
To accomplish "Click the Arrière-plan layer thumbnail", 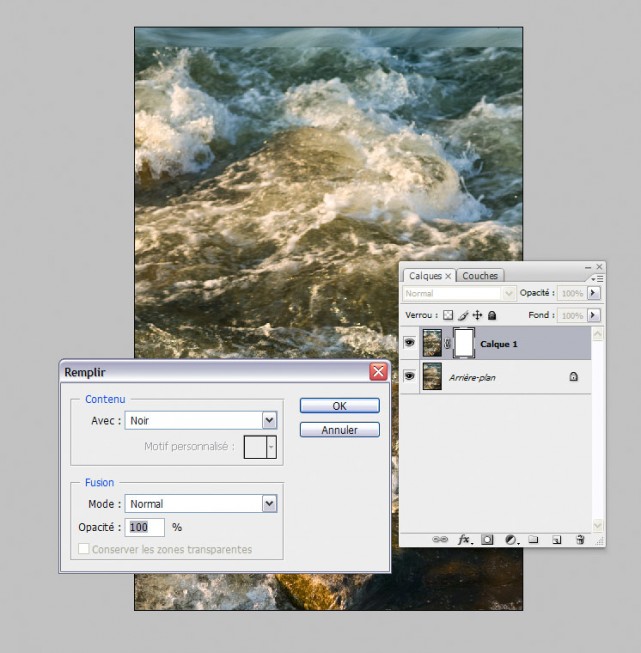I will 432,376.
